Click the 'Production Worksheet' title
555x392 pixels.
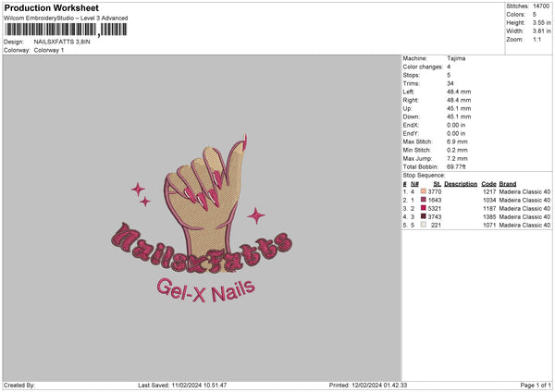point(51,7)
